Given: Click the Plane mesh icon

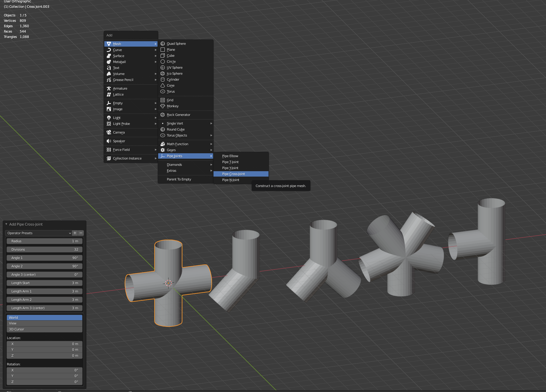Looking at the screenshot, I should (x=163, y=50).
